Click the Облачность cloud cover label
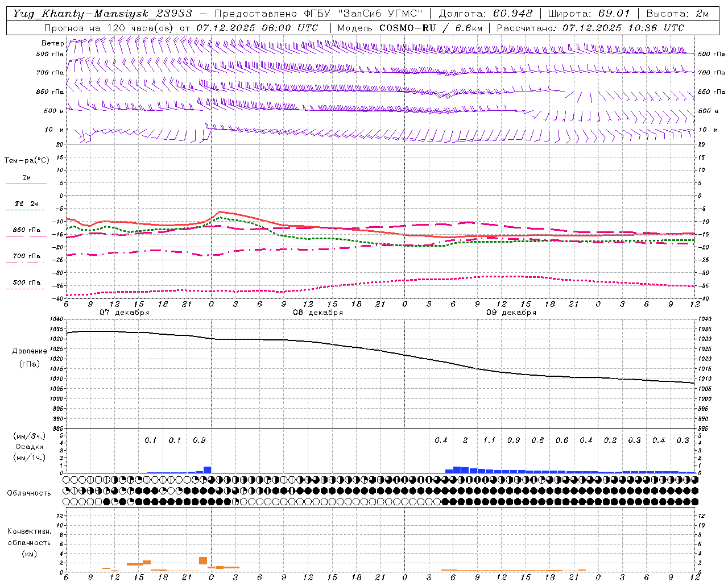 point(29,493)
